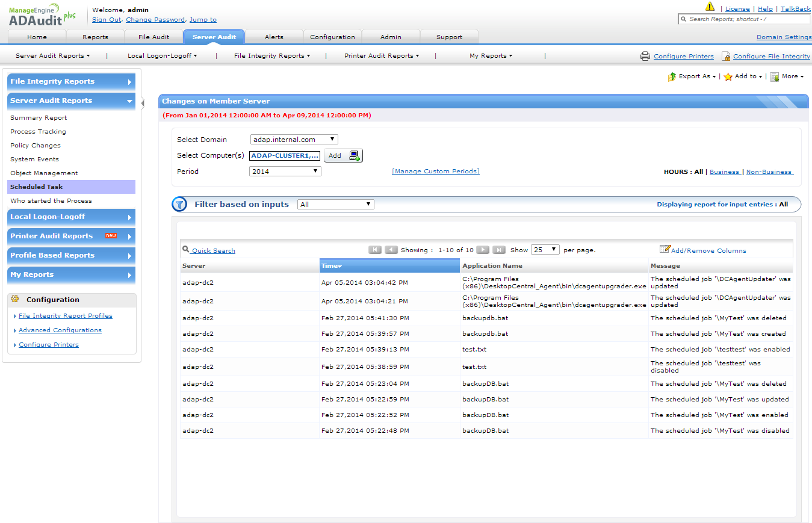Switch to the Admin tab
Viewport: 812px width, 523px height.
click(391, 37)
